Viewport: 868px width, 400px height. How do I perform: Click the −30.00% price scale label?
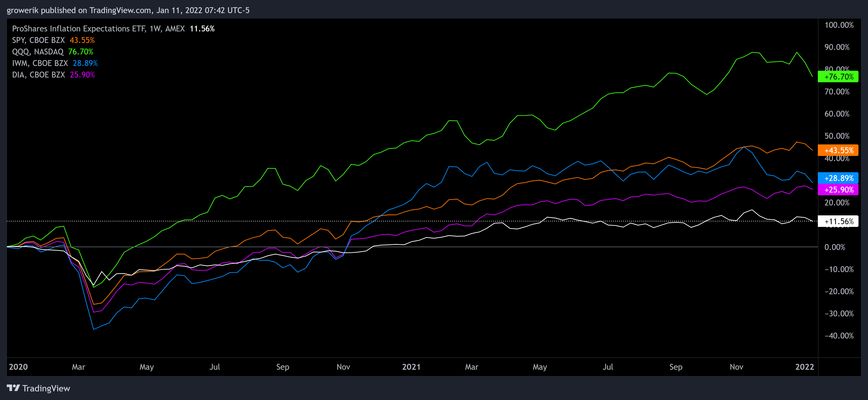click(x=839, y=314)
